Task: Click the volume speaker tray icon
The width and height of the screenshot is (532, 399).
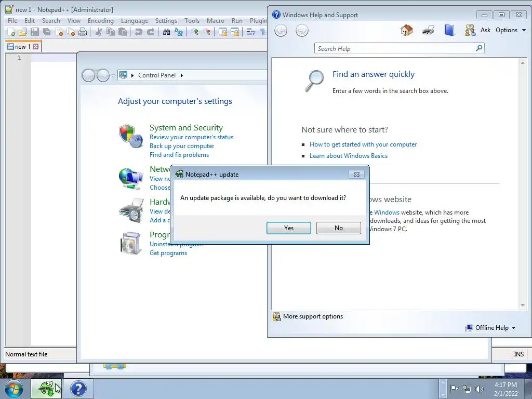Action: tap(480, 389)
